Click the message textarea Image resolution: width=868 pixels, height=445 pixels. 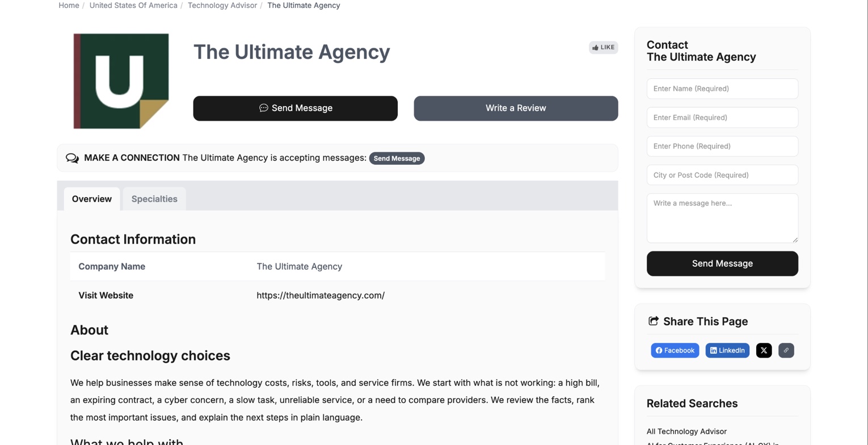[722, 219]
